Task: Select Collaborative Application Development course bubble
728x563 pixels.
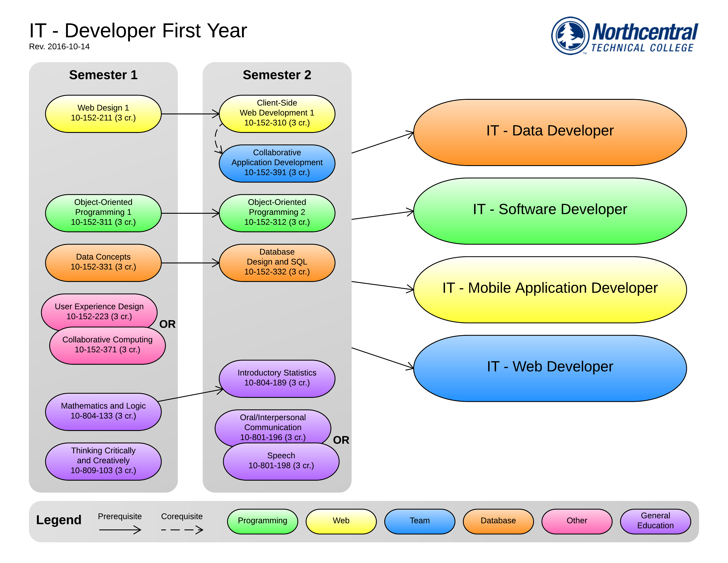Action: (277, 163)
